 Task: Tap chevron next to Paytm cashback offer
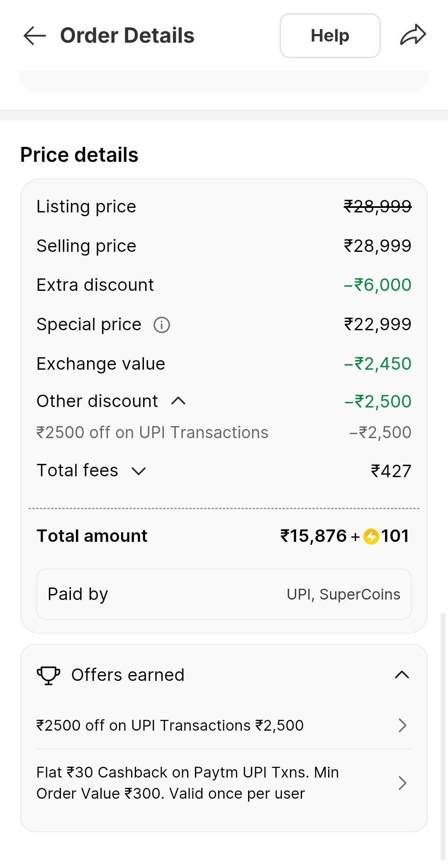[402, 783]
